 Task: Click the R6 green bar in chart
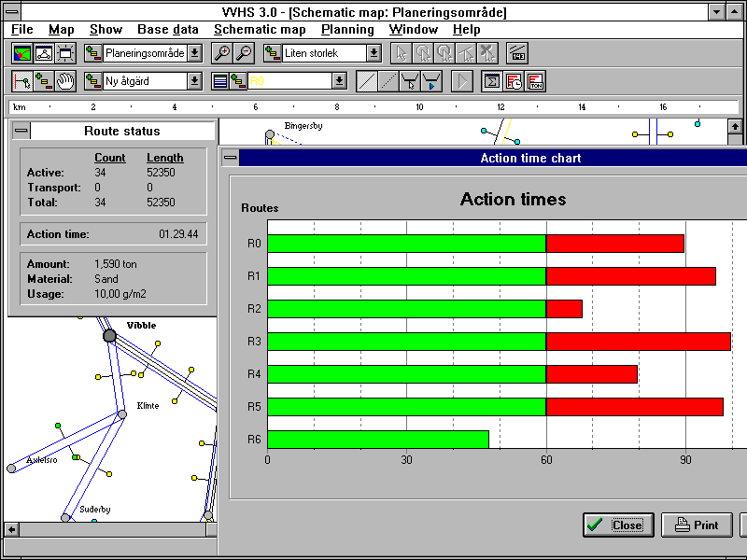coord(378,440)
